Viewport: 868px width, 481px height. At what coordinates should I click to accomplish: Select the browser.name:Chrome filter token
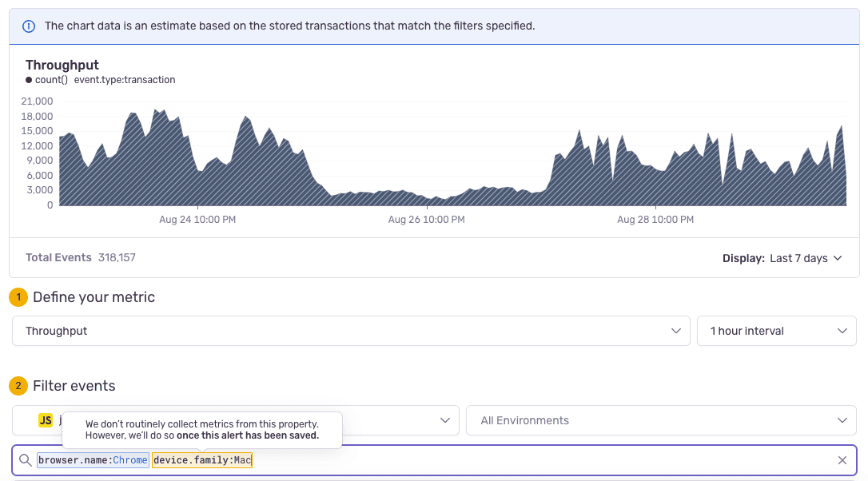point(92,459)
